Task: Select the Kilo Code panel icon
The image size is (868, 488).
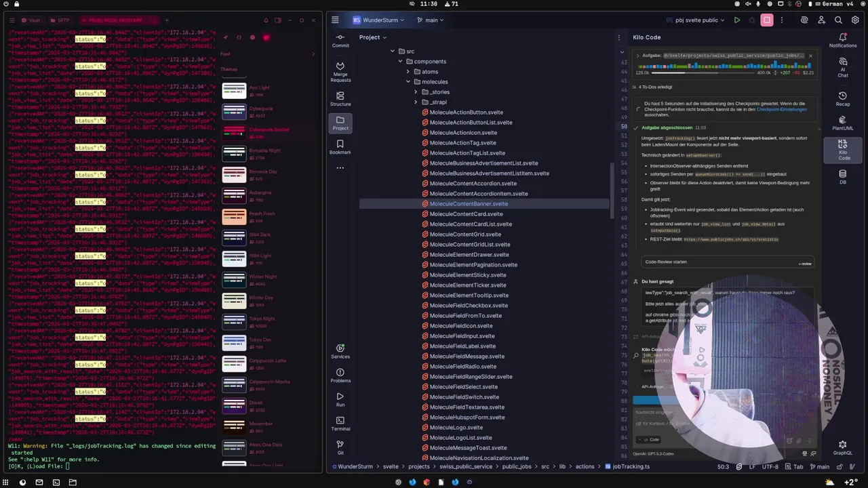Action: pyautogui.click(x=843, y=150)
